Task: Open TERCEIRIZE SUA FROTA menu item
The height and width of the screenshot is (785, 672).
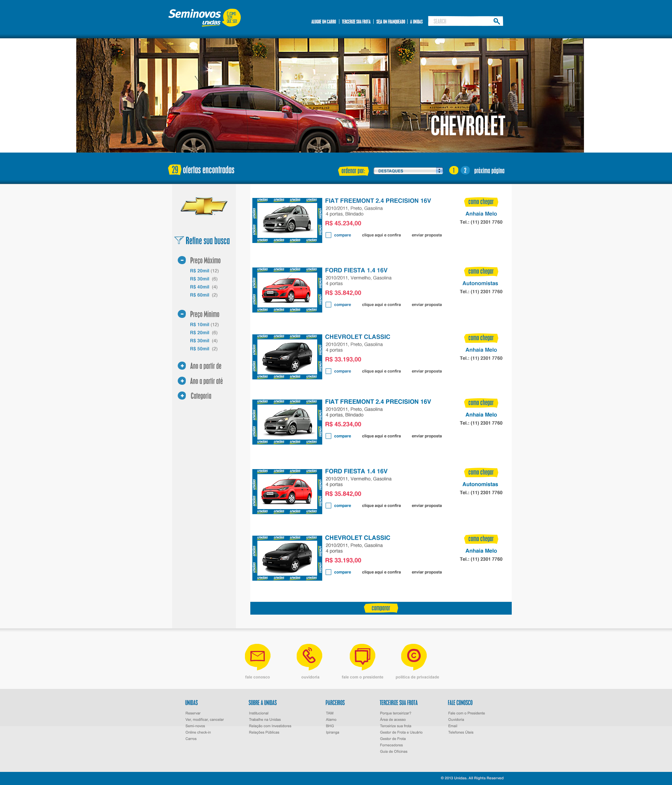Action: click(356, 22)
